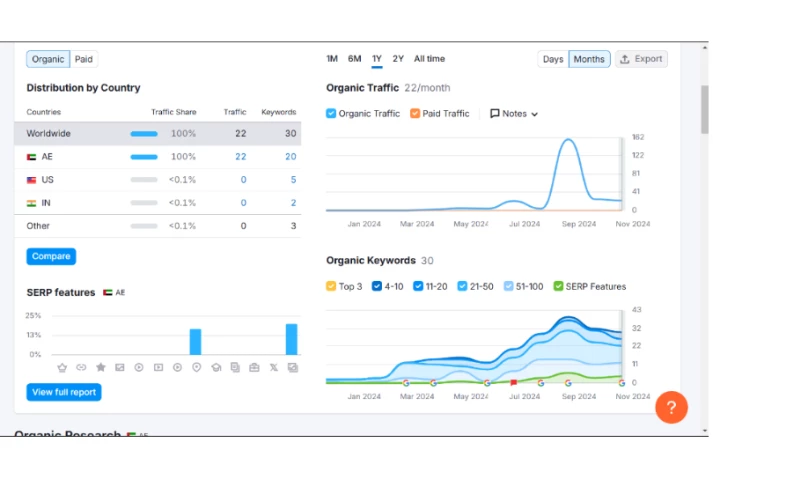Select the 6M time range
800x480 pixels.
pos(355,59)
